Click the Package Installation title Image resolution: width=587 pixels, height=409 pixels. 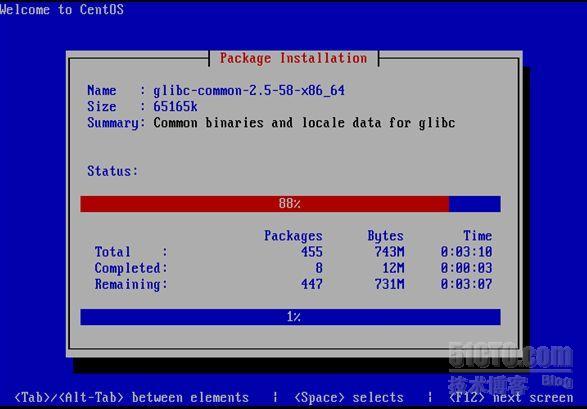tap(294, 58)
